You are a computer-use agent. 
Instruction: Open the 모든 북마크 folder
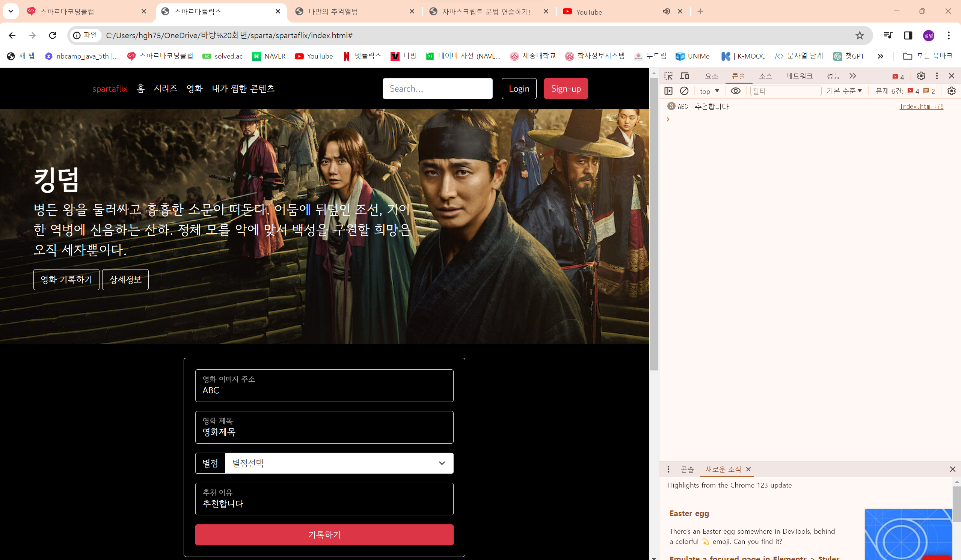tap(928, 56)
